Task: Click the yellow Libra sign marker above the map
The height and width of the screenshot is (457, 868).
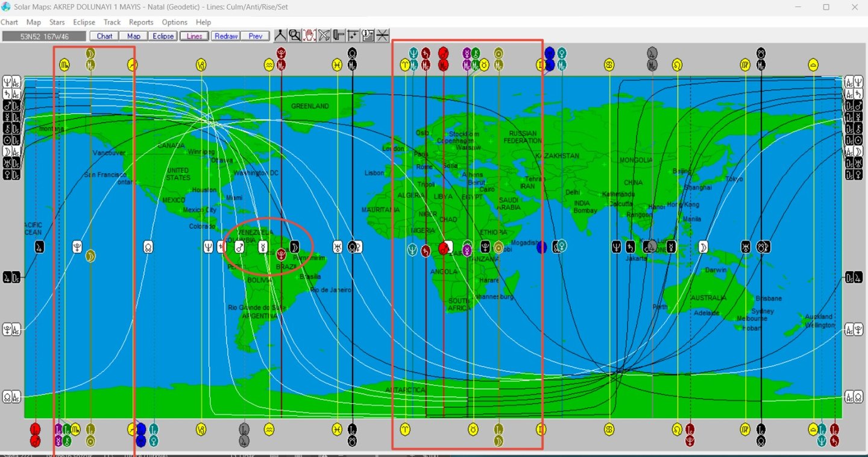Action: click(813, 65)
